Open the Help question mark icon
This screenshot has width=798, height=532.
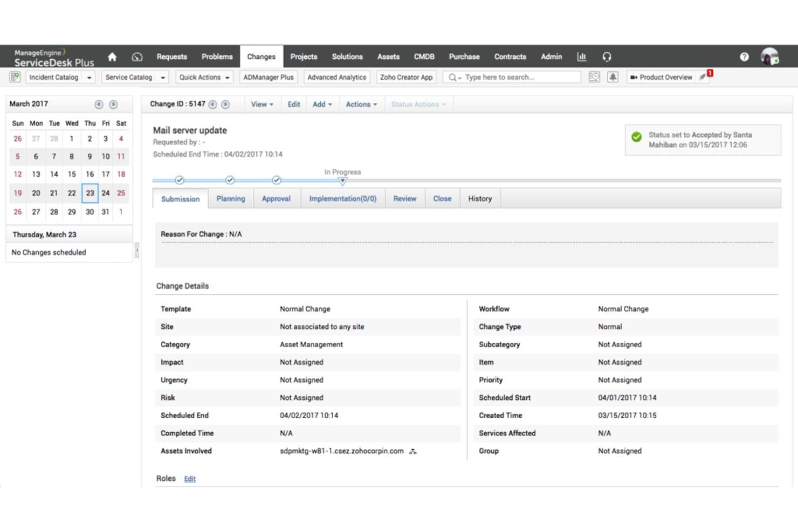[x=744, y=57]
